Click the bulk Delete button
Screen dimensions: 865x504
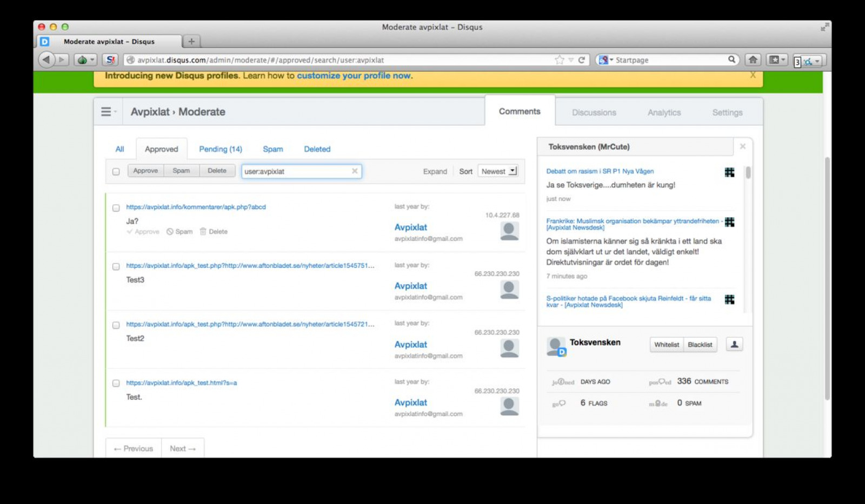tap(217, 171)
